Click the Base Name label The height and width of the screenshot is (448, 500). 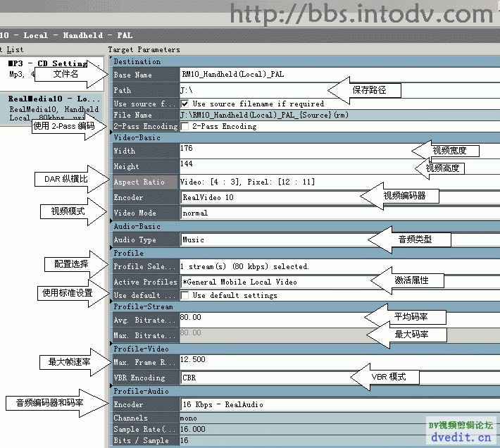pyautogui.click(x=132, y=75)
